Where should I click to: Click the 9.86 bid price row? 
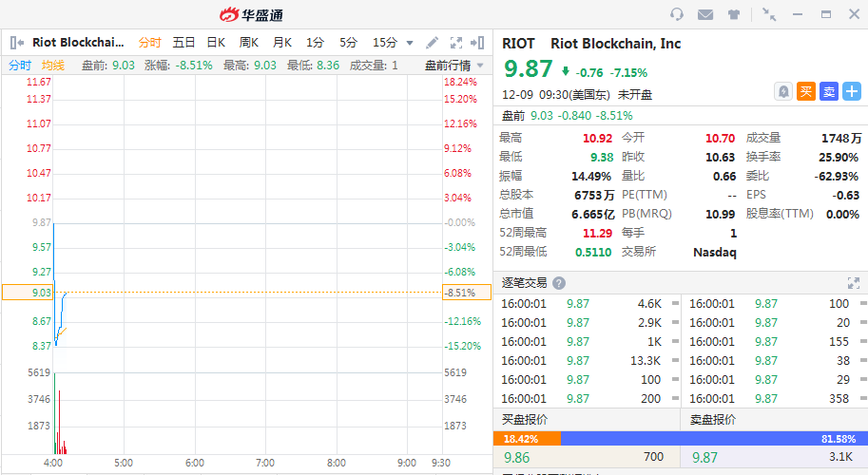[x=585, y=458]
